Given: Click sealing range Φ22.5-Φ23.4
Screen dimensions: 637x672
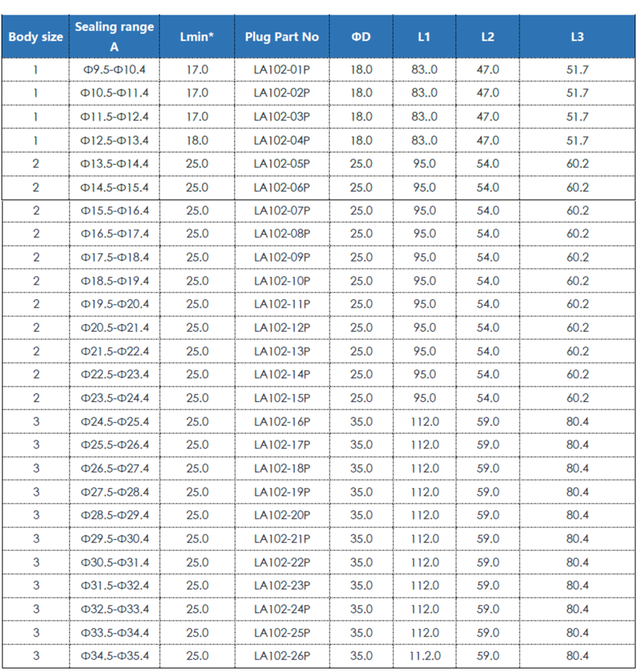Looking at the screenshot, I should click(115, 374).
